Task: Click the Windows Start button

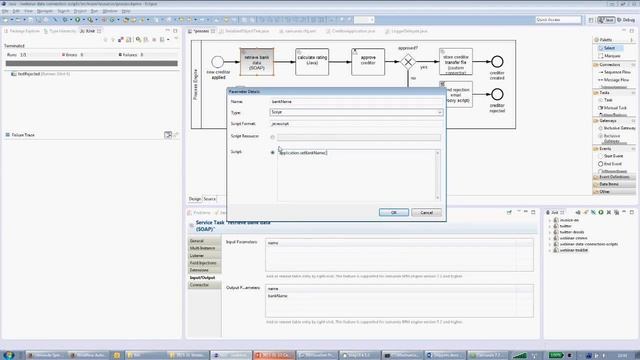Action: (9, 354)
